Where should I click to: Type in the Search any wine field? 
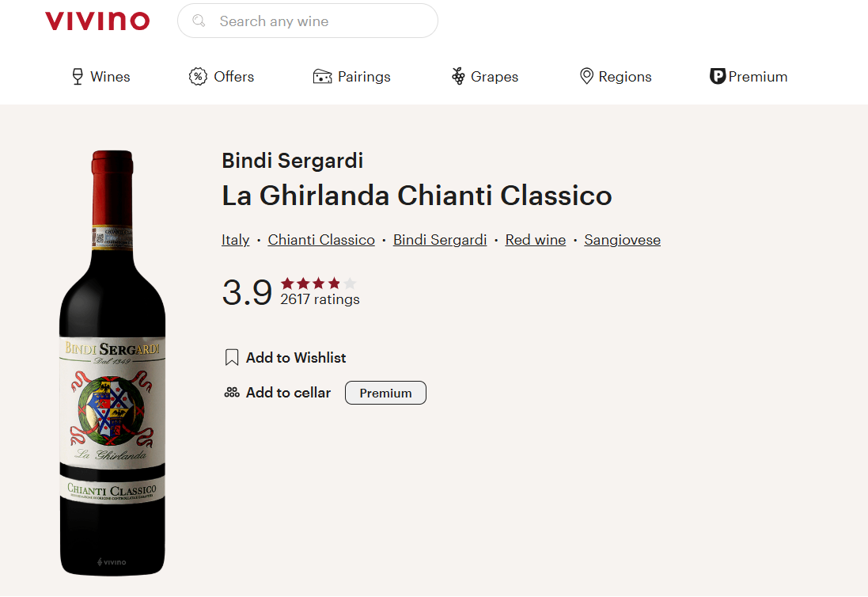point(316,21)
